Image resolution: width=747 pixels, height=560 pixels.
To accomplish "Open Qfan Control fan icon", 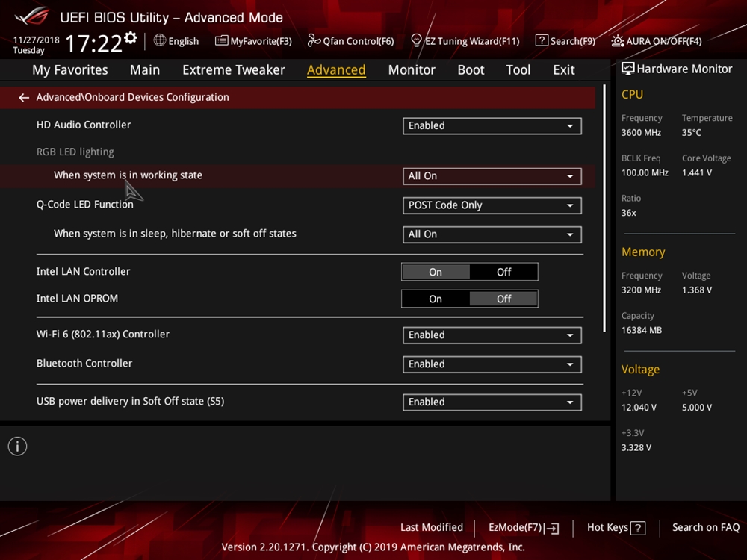I will pyautogui.click(x=314, y=41).
